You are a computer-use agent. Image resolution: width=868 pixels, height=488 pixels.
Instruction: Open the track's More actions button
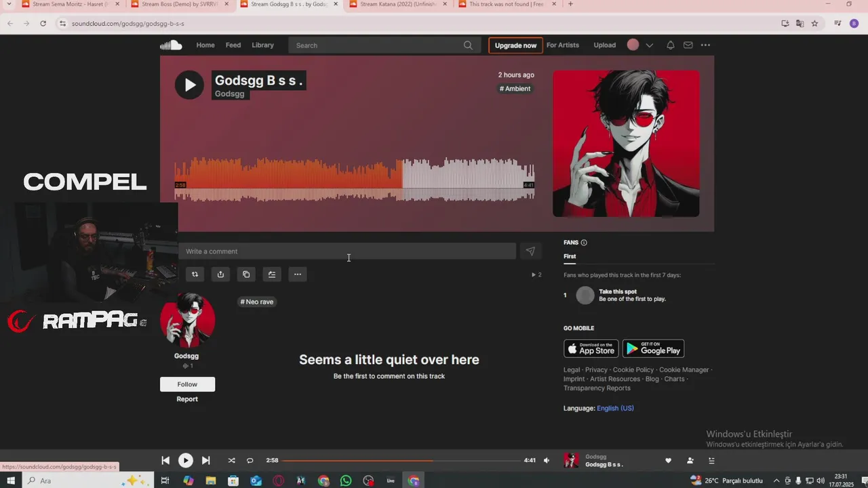pyautogui.click(x=298, y=274)
